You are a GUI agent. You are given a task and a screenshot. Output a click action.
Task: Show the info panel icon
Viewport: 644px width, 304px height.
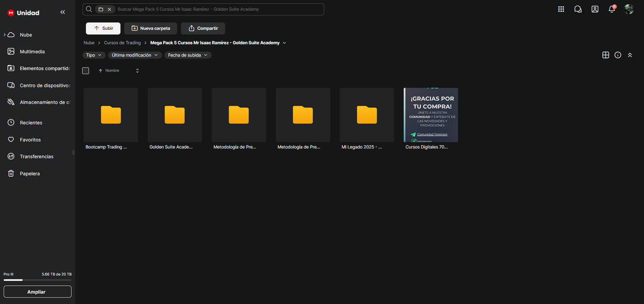coord(618,55)
